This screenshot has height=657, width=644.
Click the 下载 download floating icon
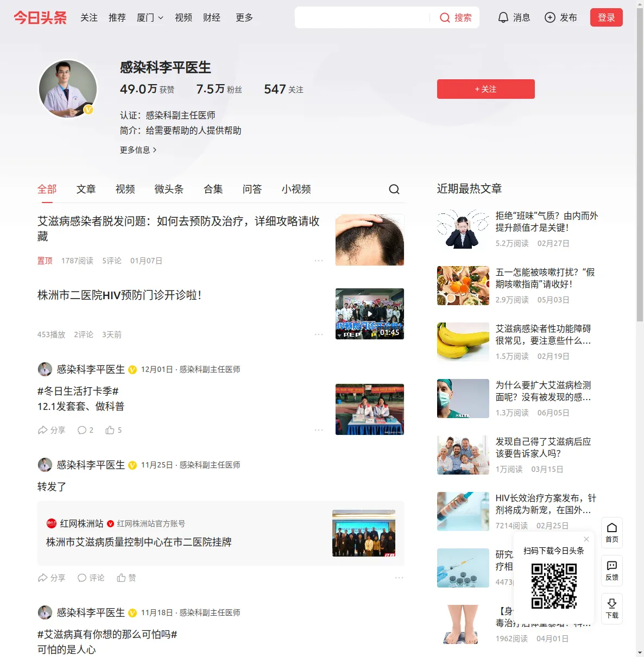(x=612, y=608)
